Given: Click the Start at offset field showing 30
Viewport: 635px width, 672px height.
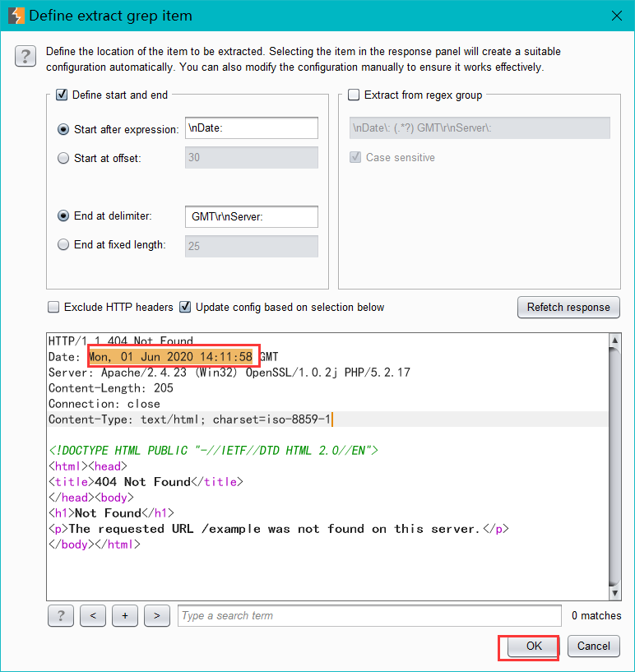Looking at the screenshot, I should tap(252, 157).
